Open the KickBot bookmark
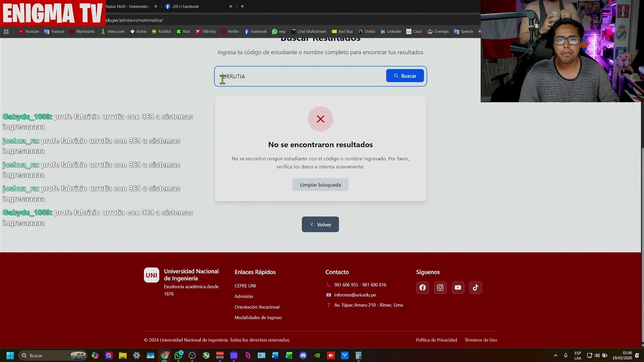644x362 pixels. 162,31
